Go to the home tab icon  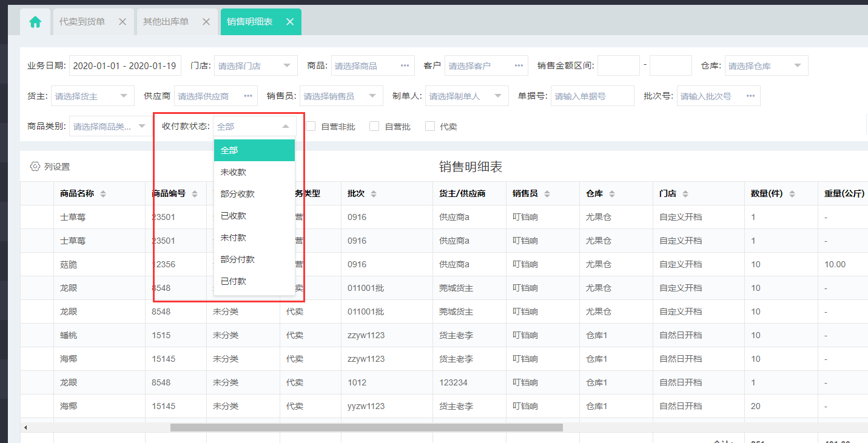point(35,22)
